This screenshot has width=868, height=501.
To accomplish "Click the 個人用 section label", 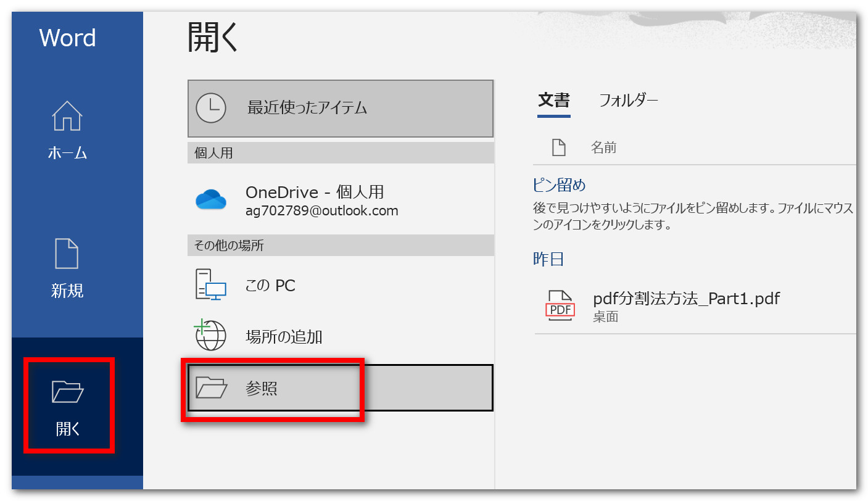I will [x=213, y=153].
